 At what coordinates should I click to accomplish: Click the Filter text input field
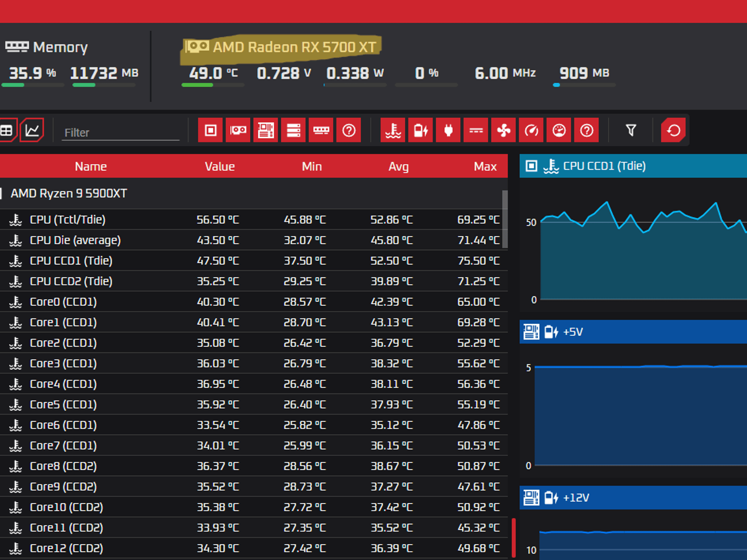tap(121, 132)
